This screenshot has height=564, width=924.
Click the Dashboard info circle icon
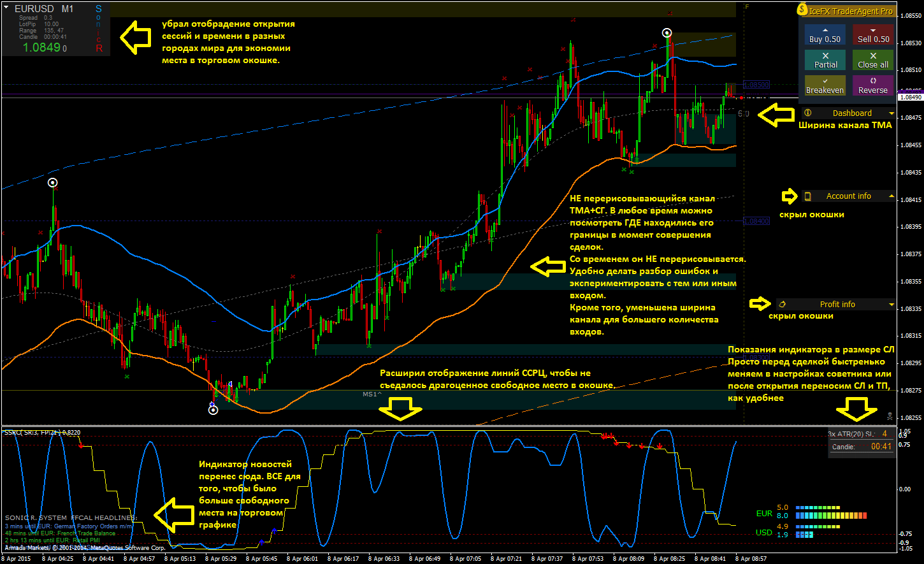(x=808, y=113)
